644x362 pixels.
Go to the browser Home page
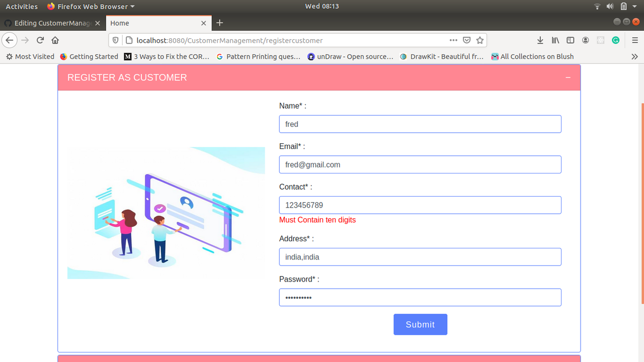[x=55, y=40]
